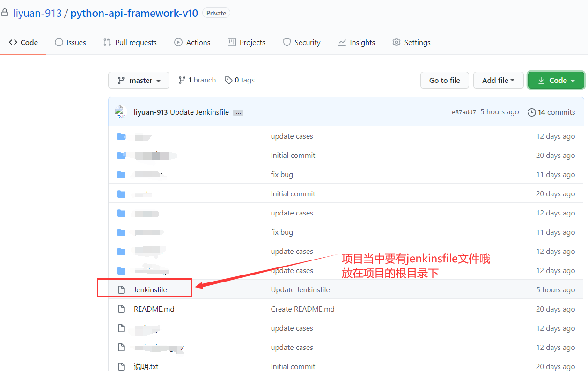Click the clock icon next to 14 commits

coord(531,112)
